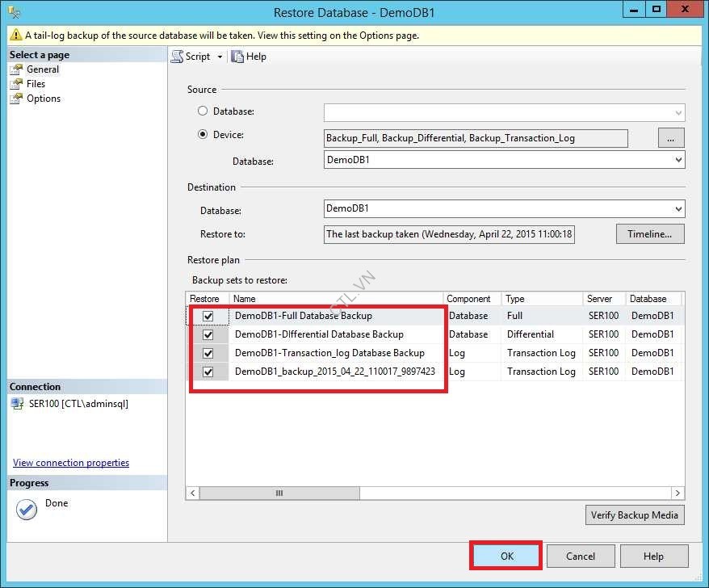This screenshot has width=709, height=588.
Task: Click the Options page icon
Action: [19, 98]
